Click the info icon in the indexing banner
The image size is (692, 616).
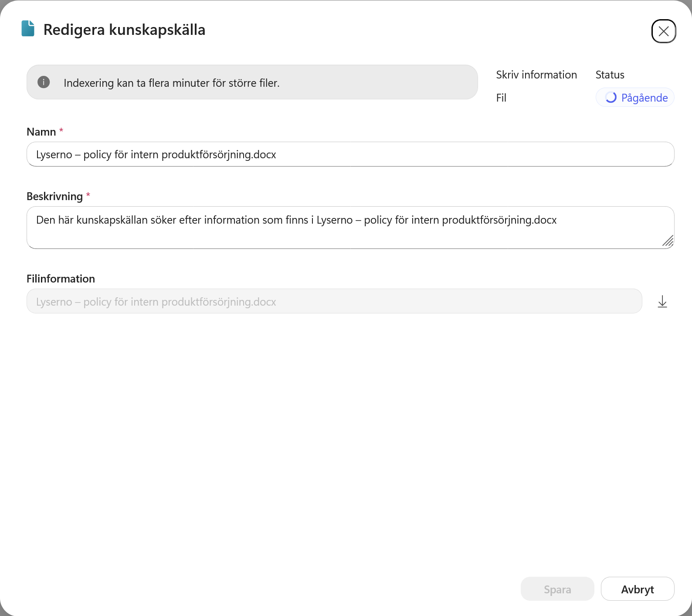tap(44, 82)
